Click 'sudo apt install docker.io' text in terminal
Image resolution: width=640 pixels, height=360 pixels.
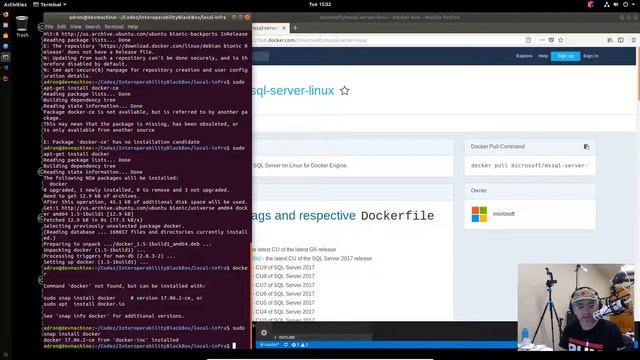pyautogui.click(x=84, y=304)
